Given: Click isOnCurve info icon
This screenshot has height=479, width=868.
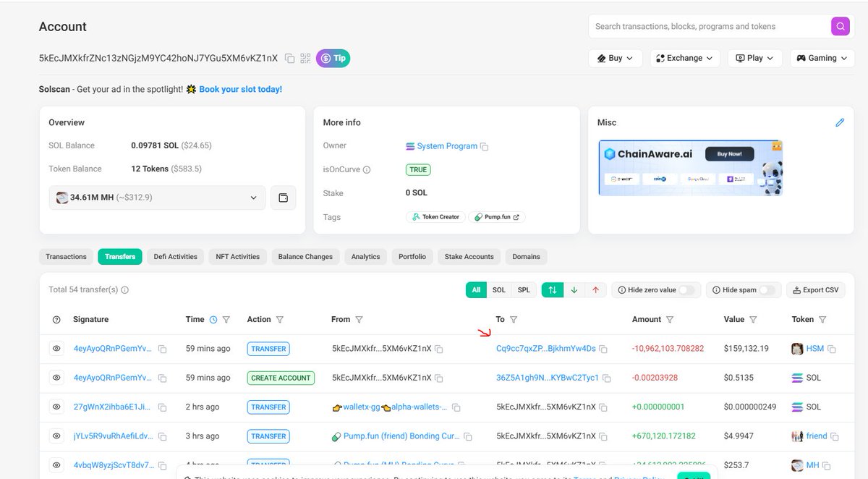Looking at the screenshot, I should point(367,170).
